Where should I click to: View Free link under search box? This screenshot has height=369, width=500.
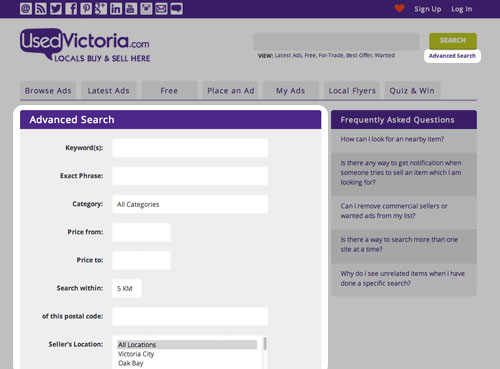click(310, 55)
